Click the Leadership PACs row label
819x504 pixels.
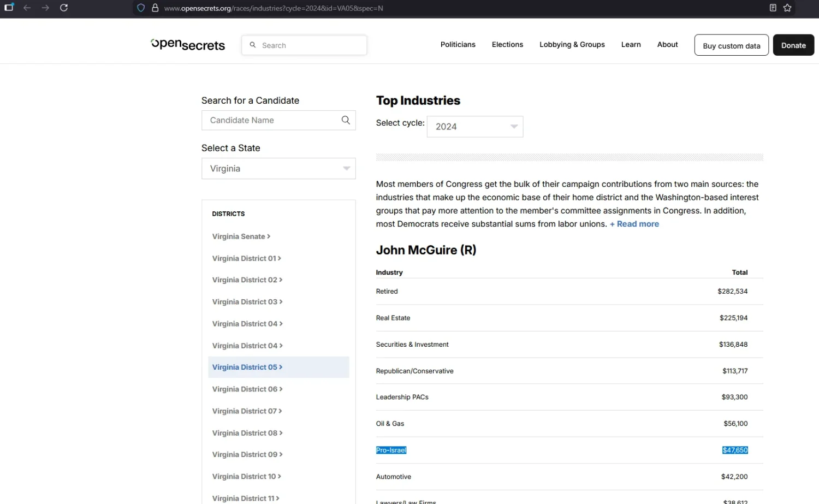pos(402,398)
